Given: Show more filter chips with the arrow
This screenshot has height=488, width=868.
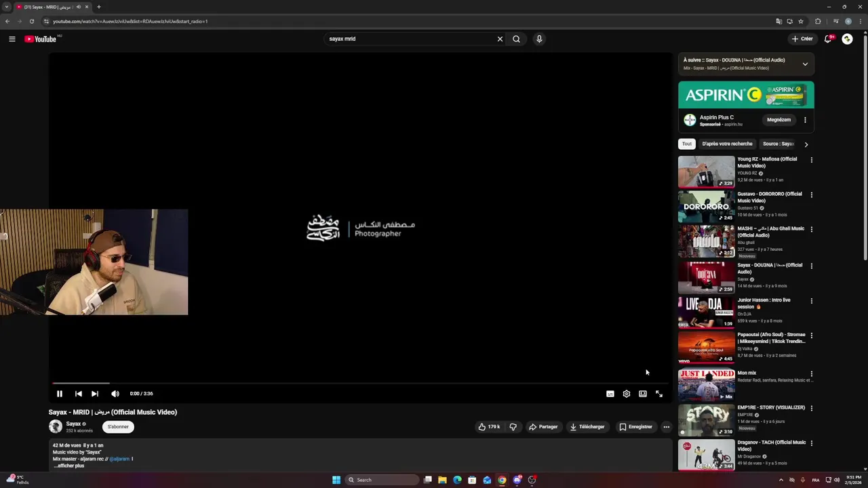Looking at the screenshot, I should pos(806,144).
